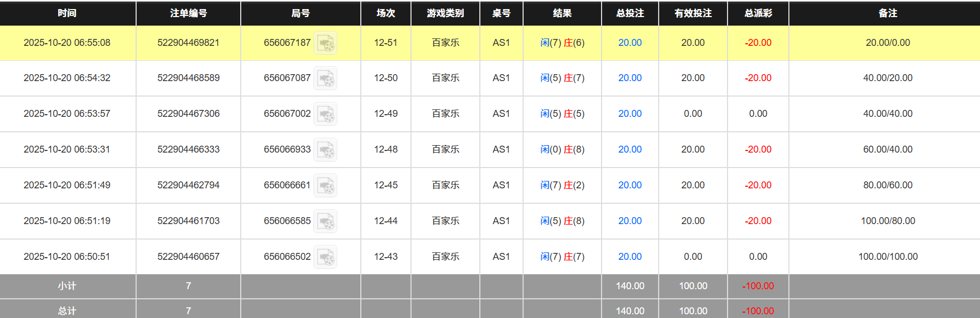Open video replay for round 656067087
980x318 pixels.
coord(326,78)
